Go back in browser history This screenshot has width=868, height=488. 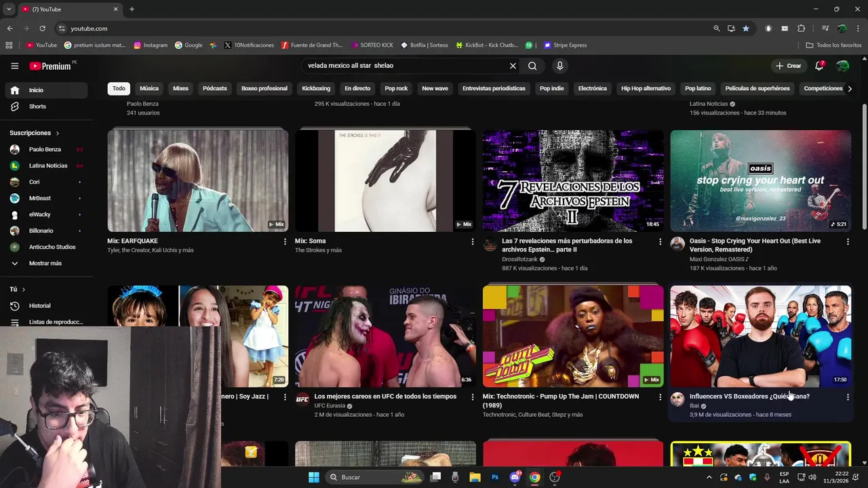point(9,28)
